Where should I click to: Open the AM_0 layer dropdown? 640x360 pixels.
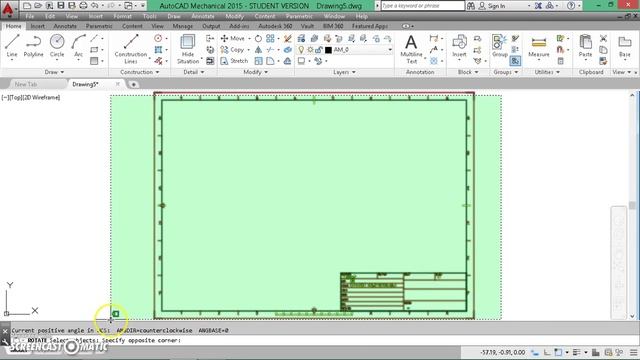pyautogui.click(x=390, y=50)
